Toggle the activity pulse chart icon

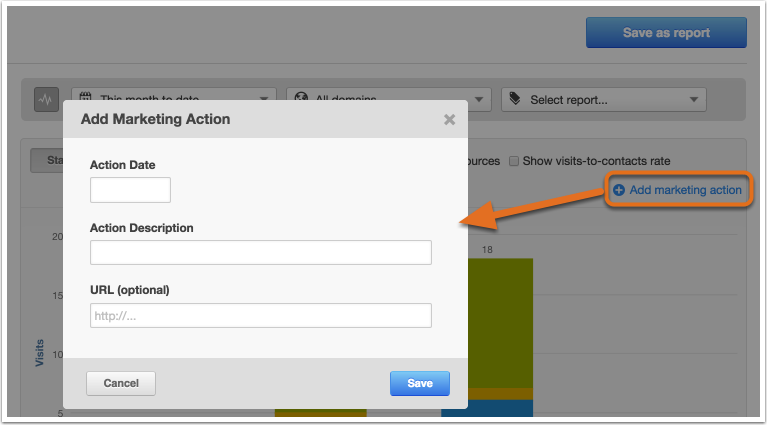coord(46,100)
